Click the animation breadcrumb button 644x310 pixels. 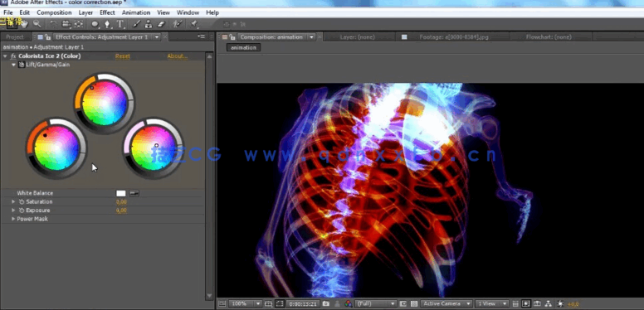tap(243, 47)
